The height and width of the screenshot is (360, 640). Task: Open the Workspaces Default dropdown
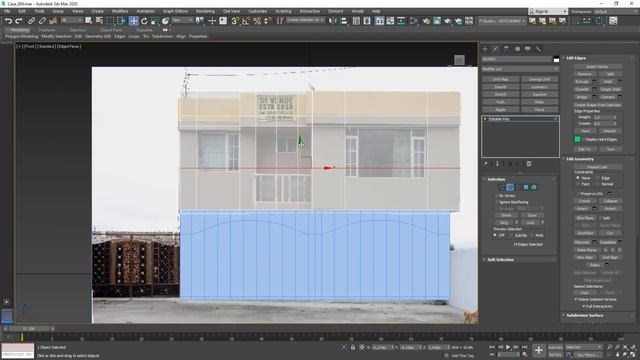pos(616,11)
